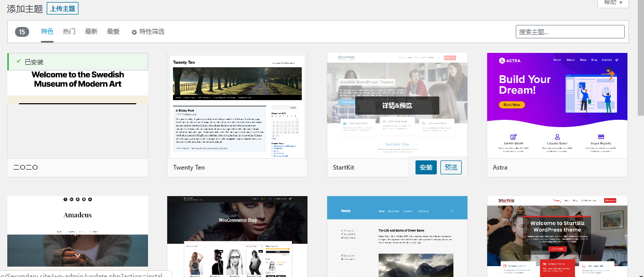644x277 pixels.
Task: Click the Twenty Ten theme name label
Action: 189,168
